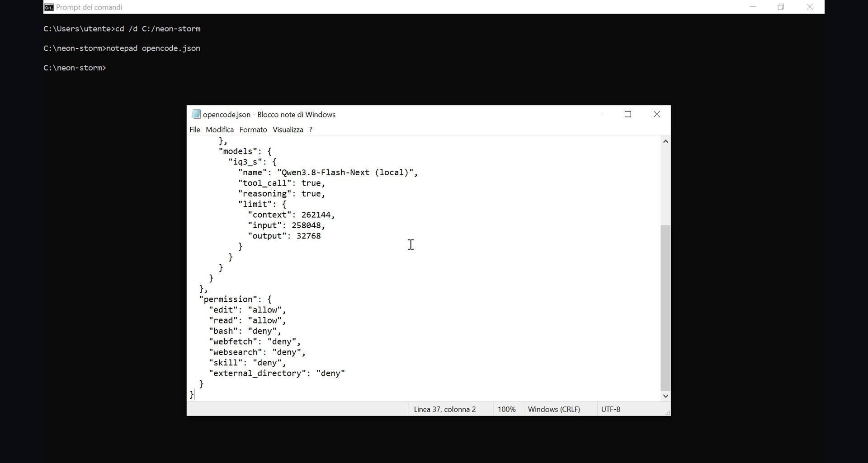Click the context value 262144
Screen dimensions: 868x463
pos(316,215)
